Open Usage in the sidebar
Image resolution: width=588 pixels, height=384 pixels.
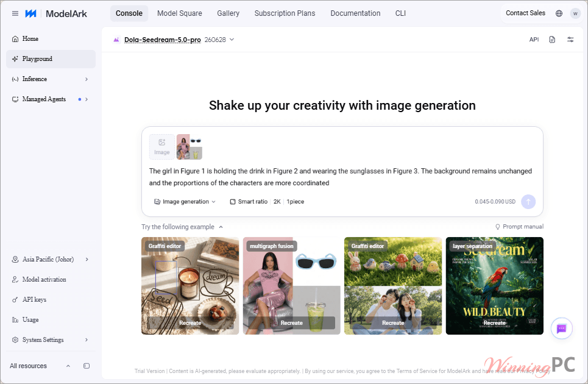[x=51, y=320]
